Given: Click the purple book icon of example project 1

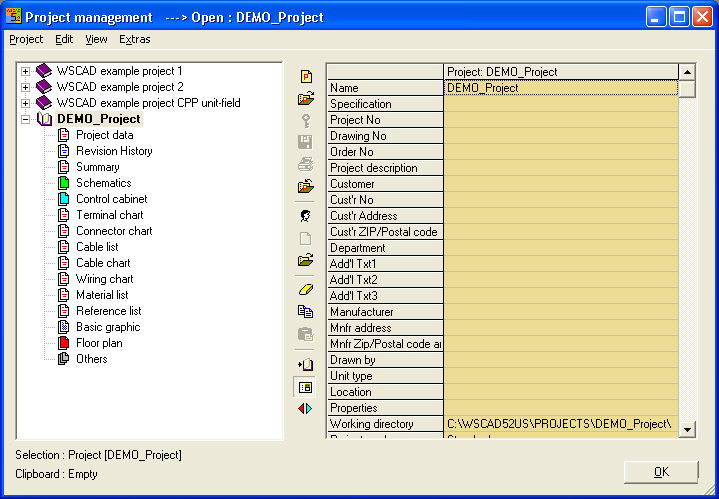Looking at the screenshot, I should 44,71.
